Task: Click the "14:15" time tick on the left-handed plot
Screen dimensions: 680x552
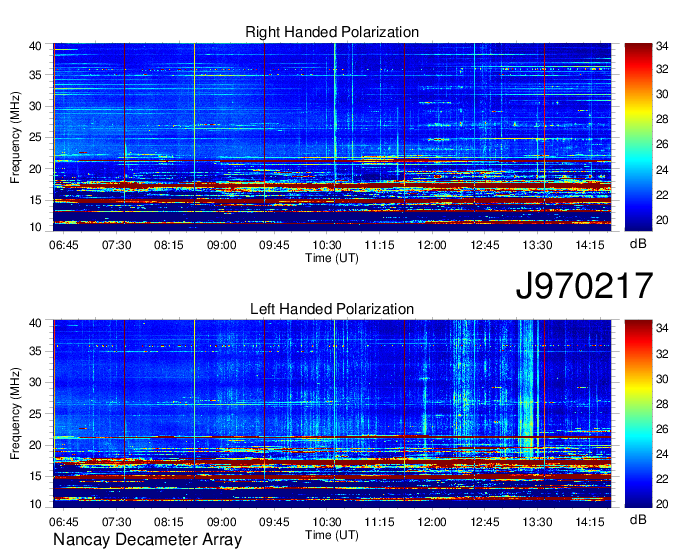Action: tap(590, 522)
